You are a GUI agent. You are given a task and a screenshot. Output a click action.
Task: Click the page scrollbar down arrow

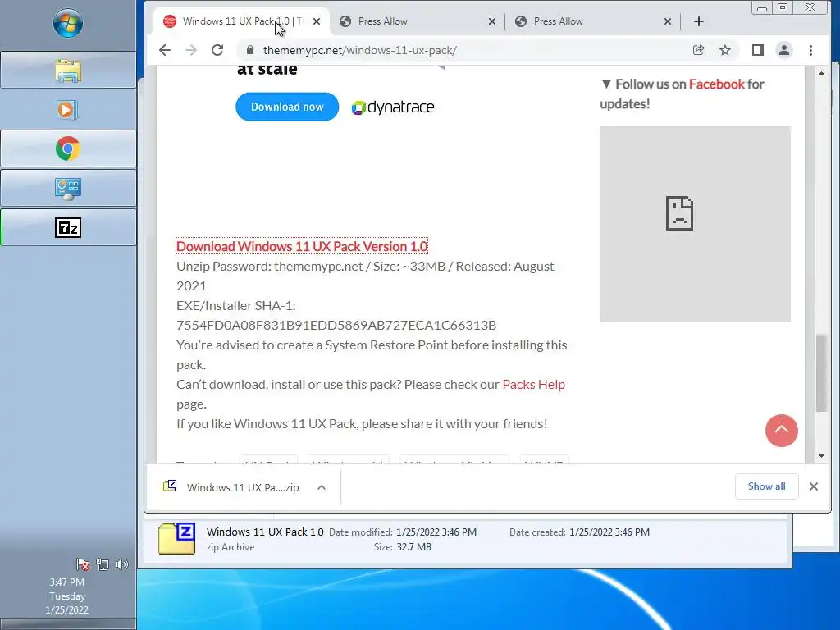point(821,456)
